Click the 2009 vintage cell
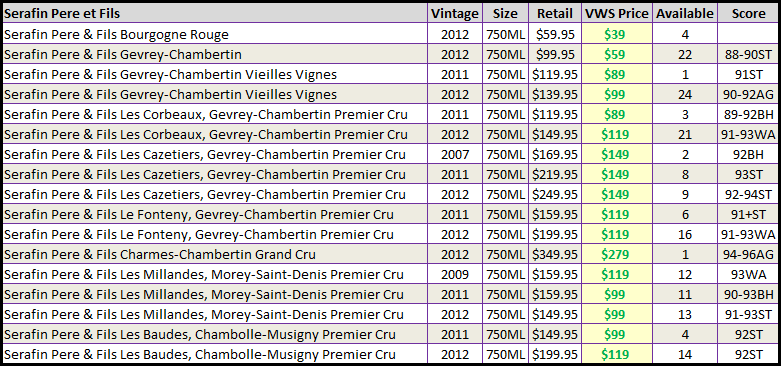781x366 pixels. click(x=455, y=274)
